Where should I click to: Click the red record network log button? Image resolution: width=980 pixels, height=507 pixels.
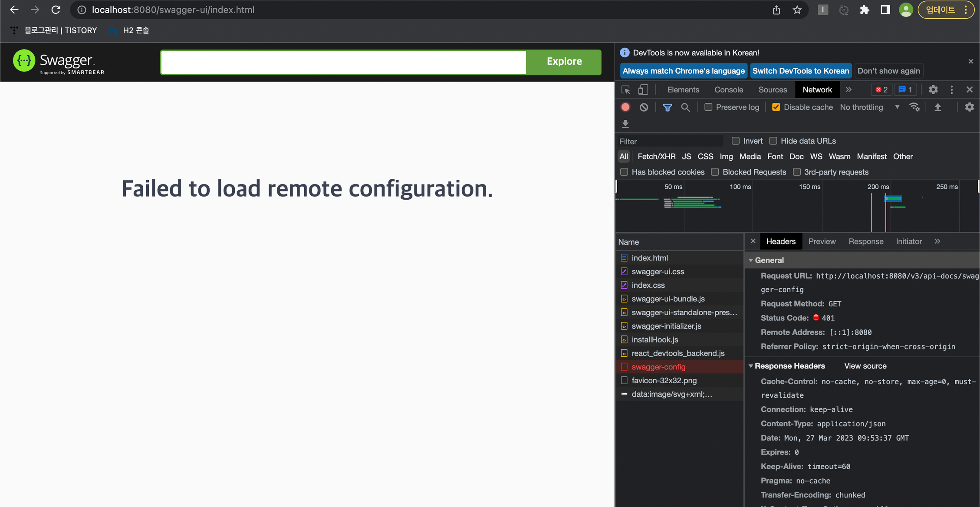pos(625,107)
